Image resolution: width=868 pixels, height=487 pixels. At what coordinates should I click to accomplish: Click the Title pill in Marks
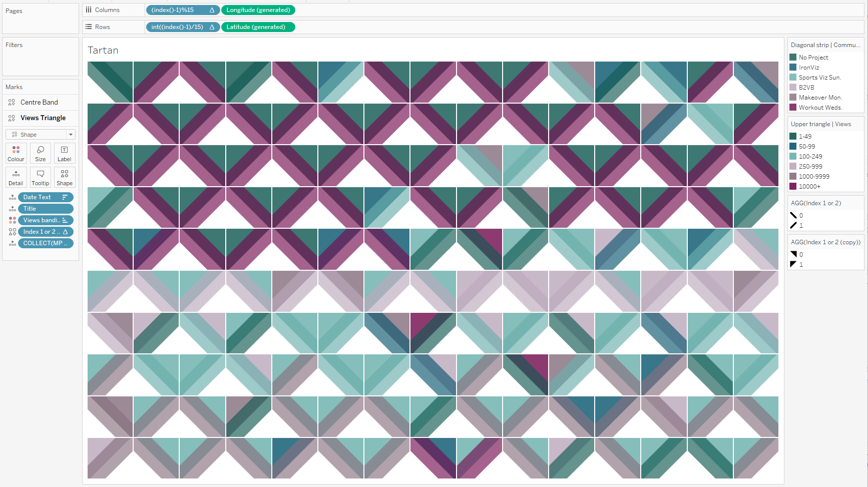point(46,209)
